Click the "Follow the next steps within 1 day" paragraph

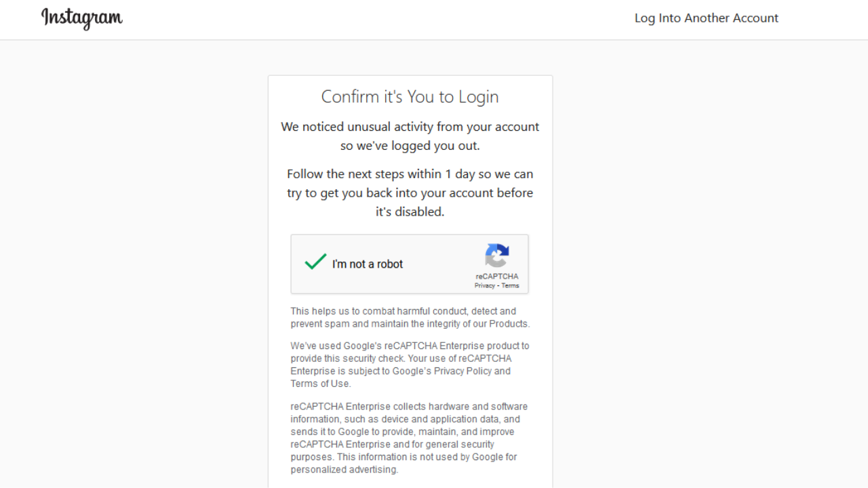[x=410, y=192]
